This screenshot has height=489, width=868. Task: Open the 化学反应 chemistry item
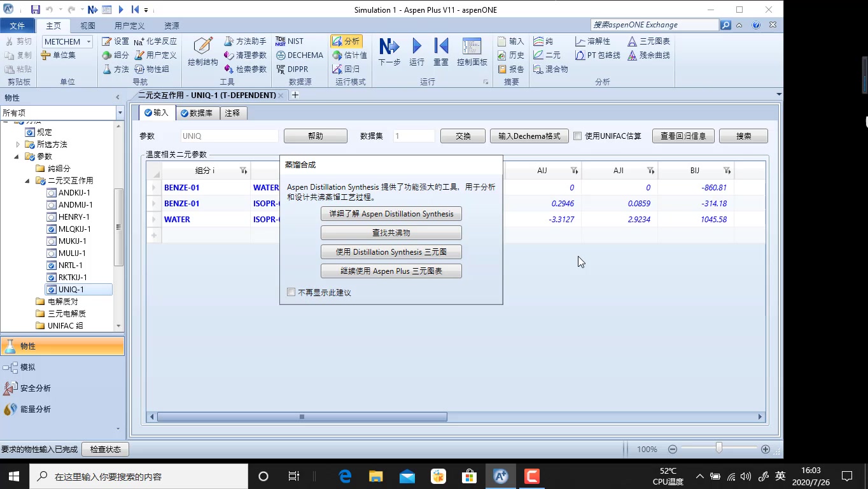(155, 41)
